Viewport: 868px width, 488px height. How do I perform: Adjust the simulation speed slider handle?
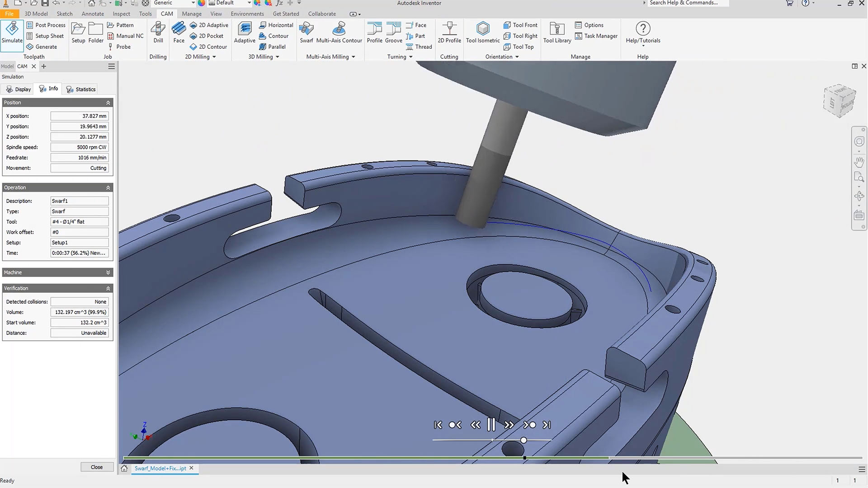[x=524, y=440]
